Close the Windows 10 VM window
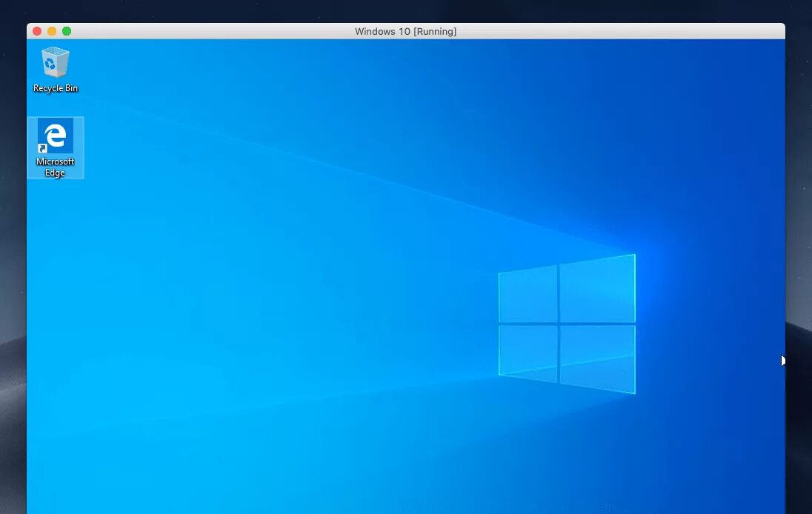Screen dimensions: 812x514 pyautogui.click(x=37, y=31)
